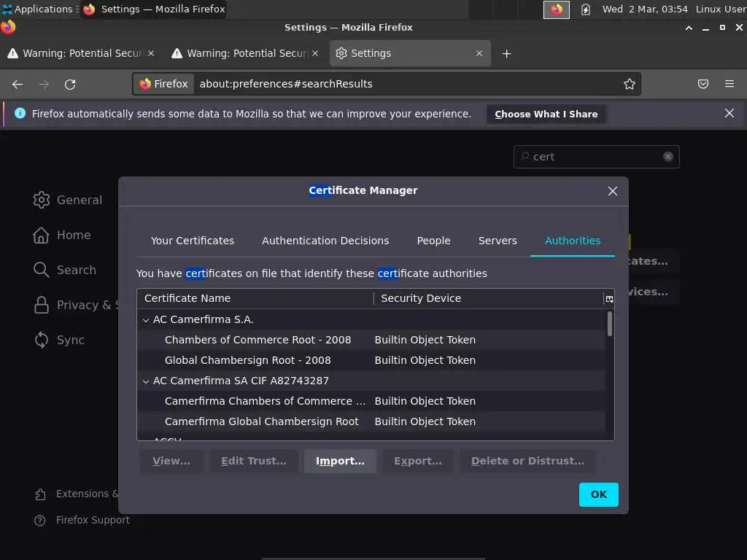Reload the page with the refresh icon
This screenshot has height=560, width=747.
click(70, 85)
